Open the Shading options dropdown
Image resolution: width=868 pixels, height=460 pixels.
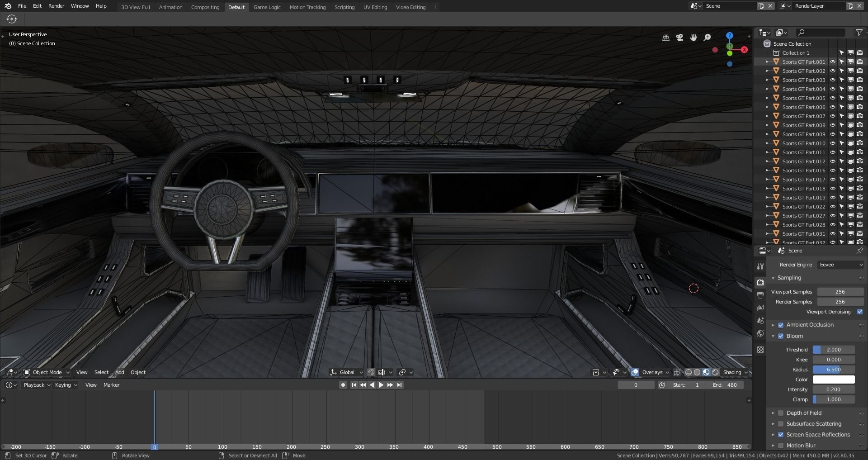pyautogui.click(x=735, y=372)
